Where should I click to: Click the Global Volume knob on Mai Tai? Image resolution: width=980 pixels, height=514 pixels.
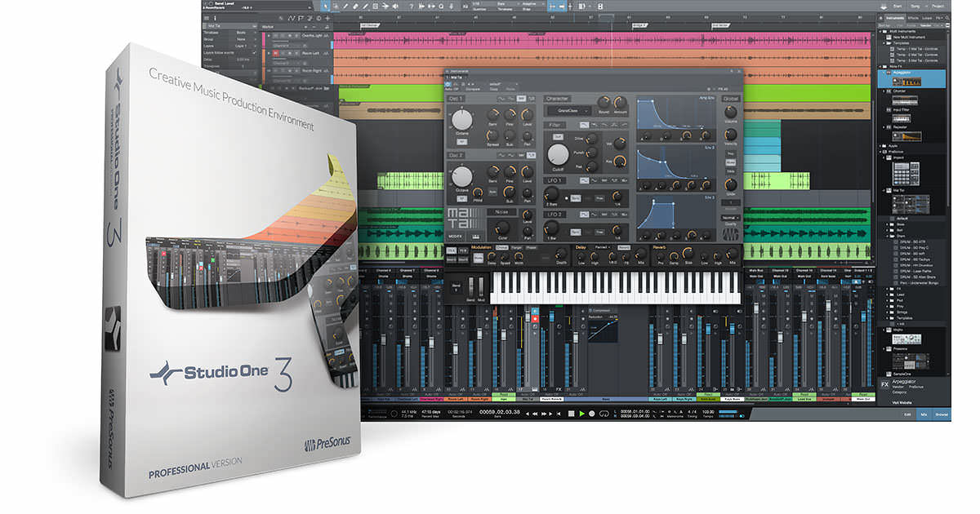pos(729,113)
